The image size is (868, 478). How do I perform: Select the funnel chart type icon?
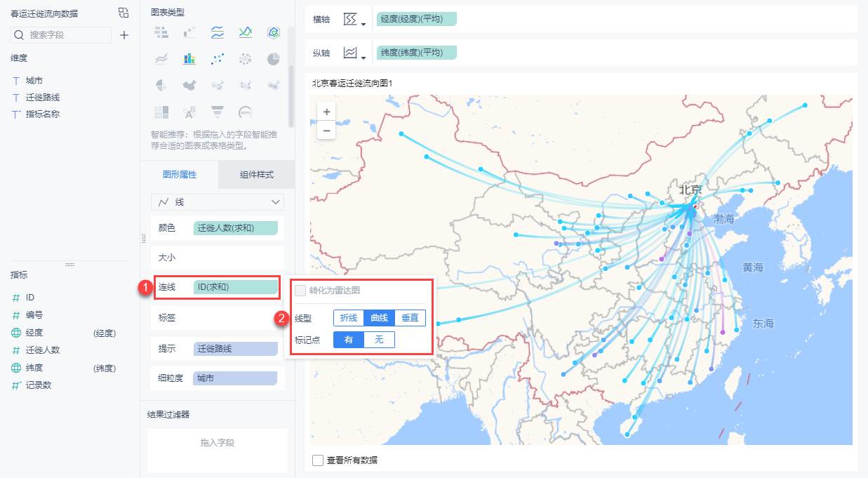pyautogui.click(x=218, y=112)
